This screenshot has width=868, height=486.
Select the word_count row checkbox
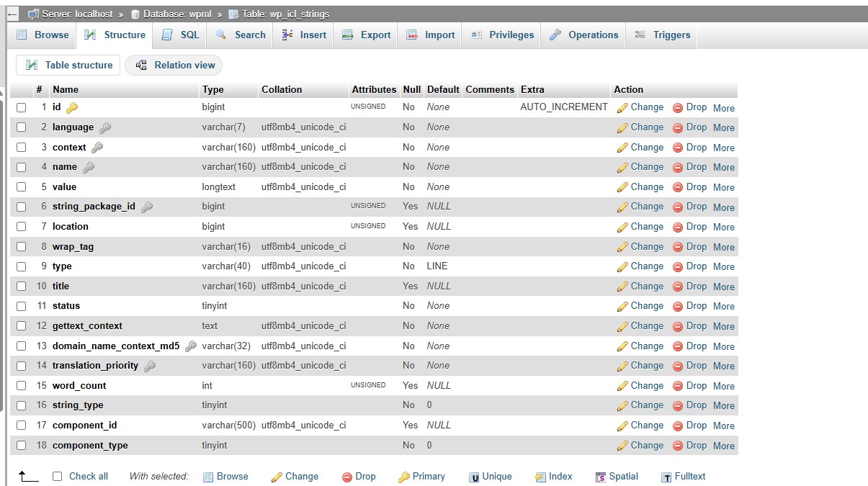click(22, 385)
